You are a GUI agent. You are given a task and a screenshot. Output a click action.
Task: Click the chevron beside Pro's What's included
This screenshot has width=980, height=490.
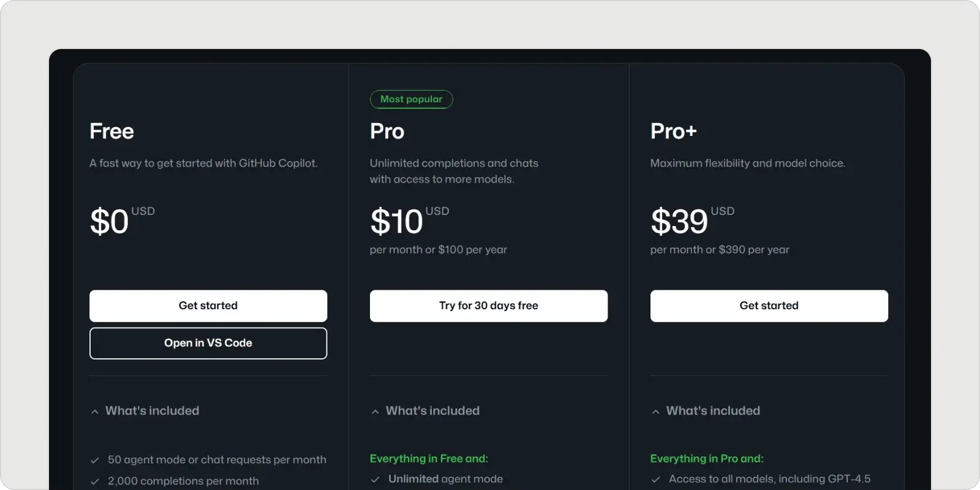tap(375, 411)
